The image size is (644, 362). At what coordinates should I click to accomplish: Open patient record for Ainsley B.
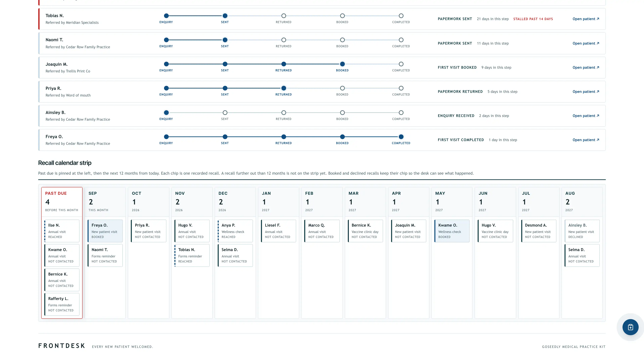pos(586,116)
